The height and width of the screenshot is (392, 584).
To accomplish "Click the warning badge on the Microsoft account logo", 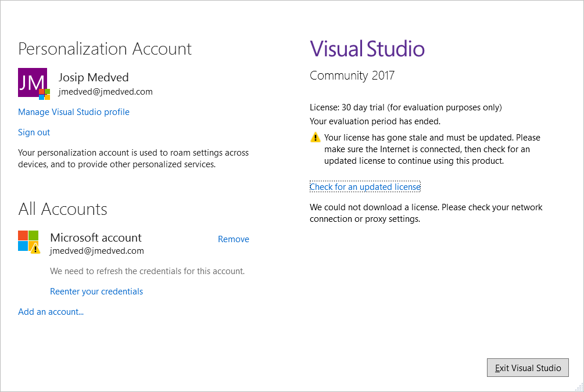I will pyautogui.click(x=35, y=249).
